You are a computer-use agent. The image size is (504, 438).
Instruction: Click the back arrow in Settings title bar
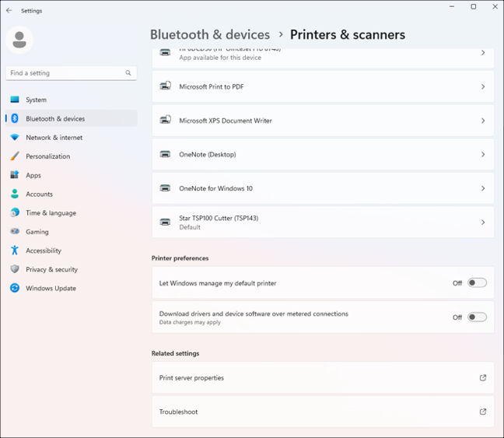tap(9, 11)
